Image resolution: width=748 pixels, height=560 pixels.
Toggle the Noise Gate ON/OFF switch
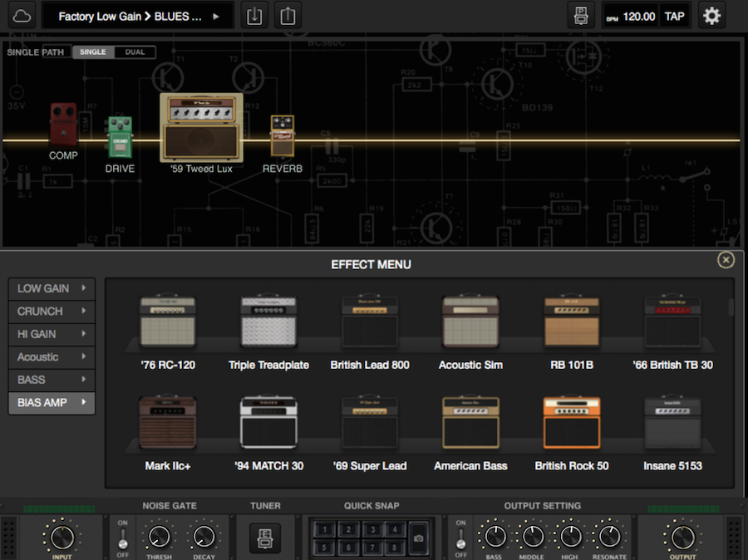tap(123, 538)
